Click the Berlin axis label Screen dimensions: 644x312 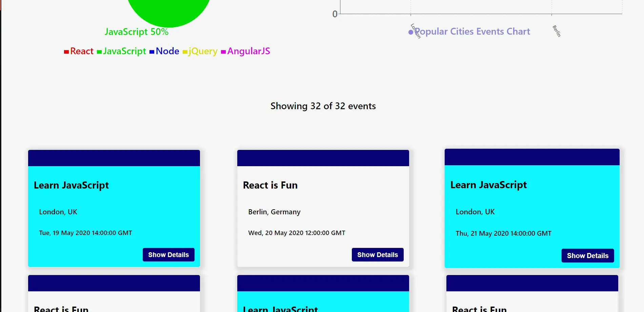click(x=557, y=31)
